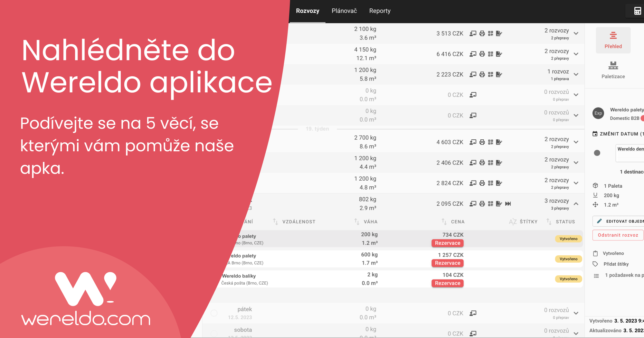The width and height of the screenshot is (644, 338).
Task: Show QR code for 2 824 CZK row
Action: tap(490, 183)
